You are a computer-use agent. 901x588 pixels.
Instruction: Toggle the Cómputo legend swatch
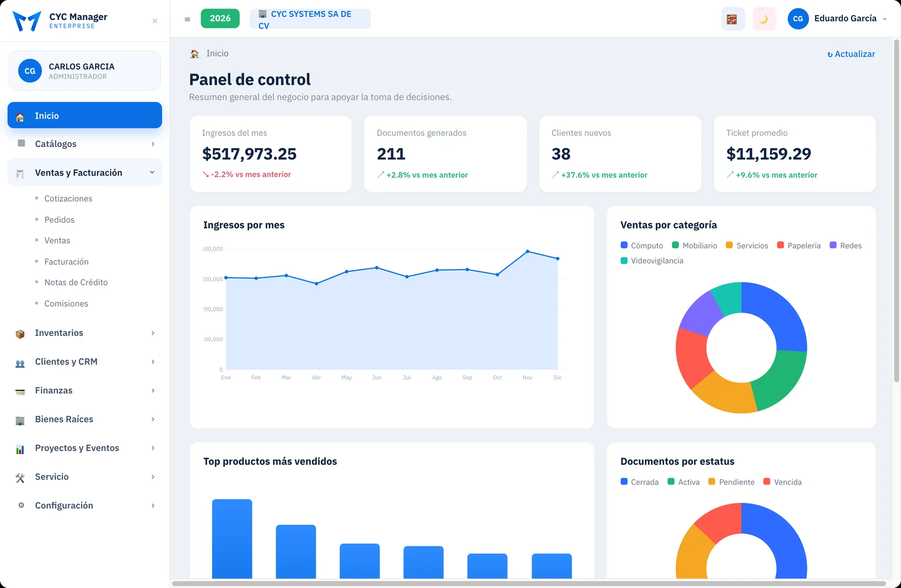pyautogui.click(x=624, y=245)
